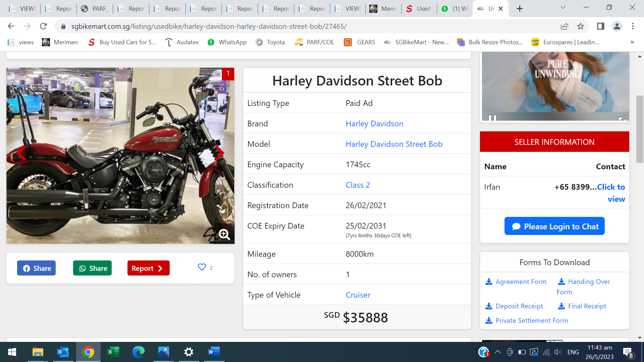This screenshot has height=362, width=644.
Task: Show next photo with the red right arrow
Action: coord(219,153)
